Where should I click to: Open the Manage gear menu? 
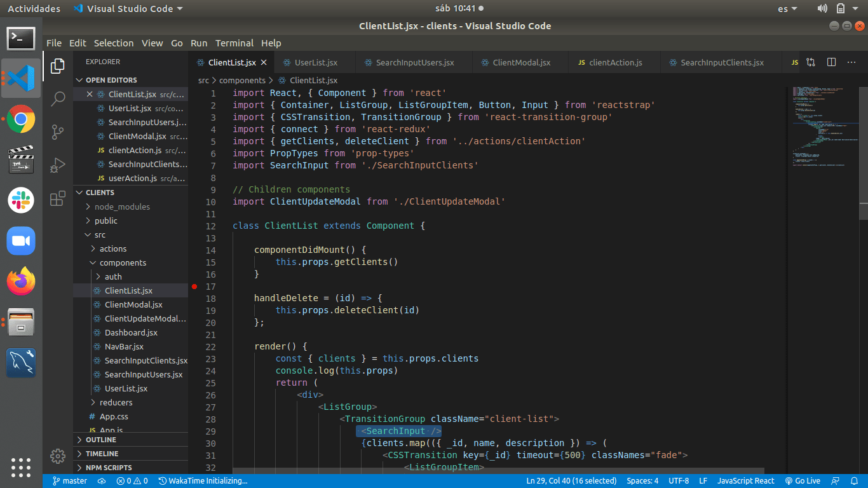pyautogui.click(x=58, y=456)
